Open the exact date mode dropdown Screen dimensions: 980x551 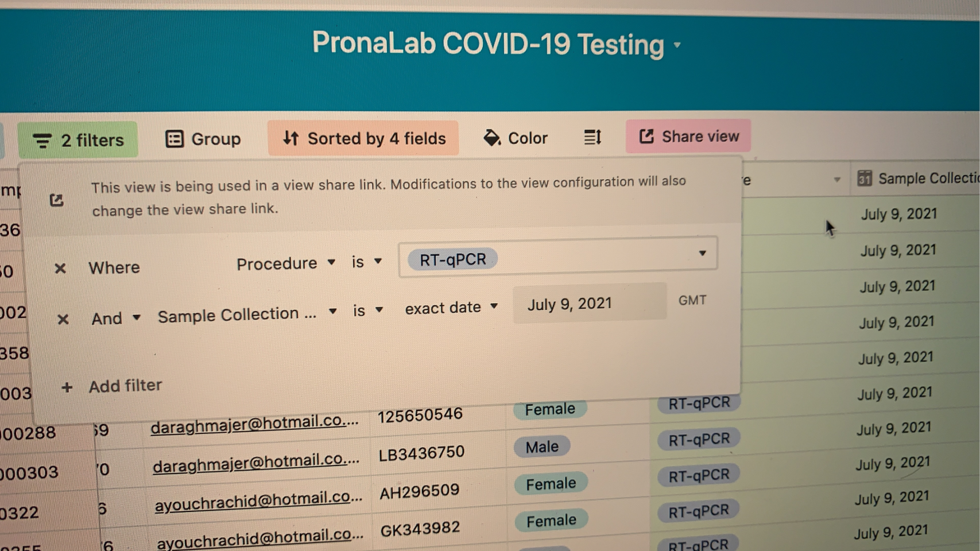pos(451,308)
